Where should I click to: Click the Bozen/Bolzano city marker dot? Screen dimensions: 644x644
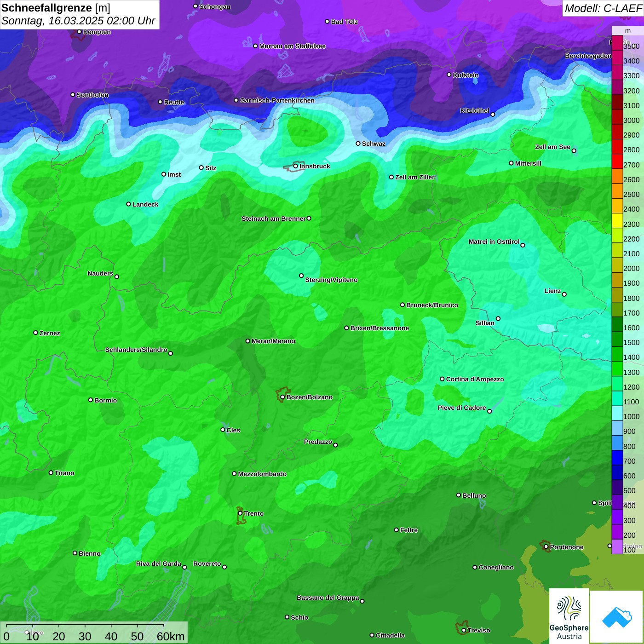click(282, 397)
